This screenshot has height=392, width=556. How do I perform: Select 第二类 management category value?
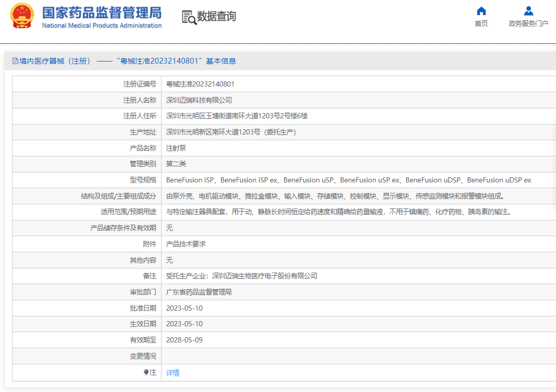pos(176,164)
